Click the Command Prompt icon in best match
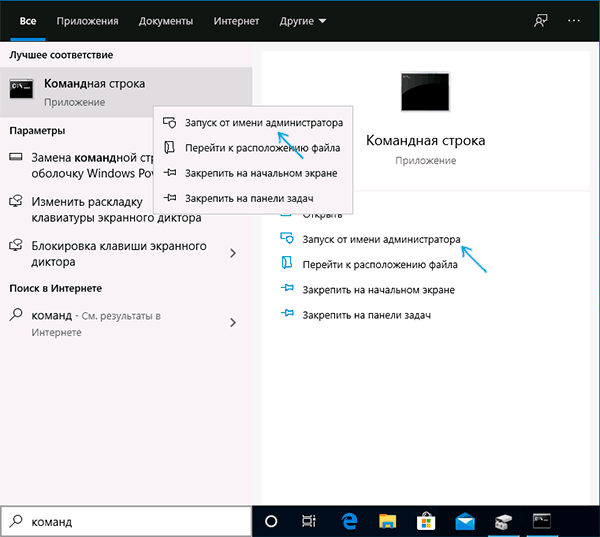Screen dimensions: 600x537 point(21,89)
